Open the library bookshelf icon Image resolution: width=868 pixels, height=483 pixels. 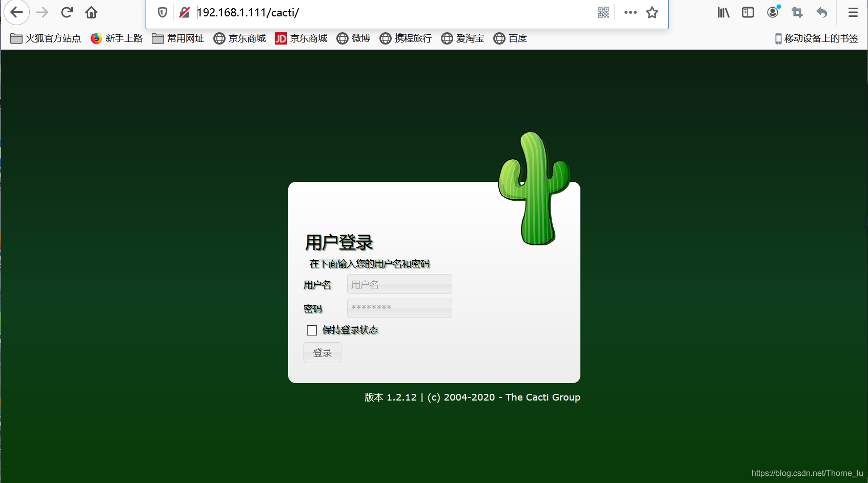723,12
